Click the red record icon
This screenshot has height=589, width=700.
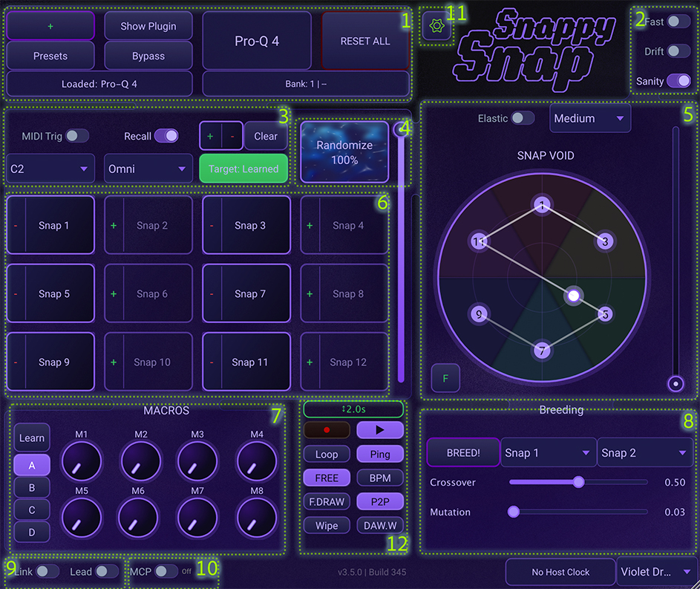click(327, 429)
